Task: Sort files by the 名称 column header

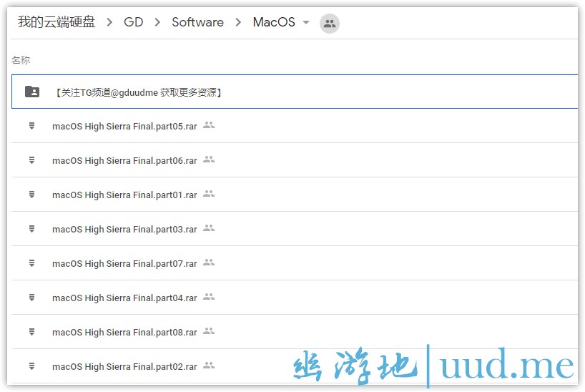Action: pyautogui.click(x=21, y=60)
